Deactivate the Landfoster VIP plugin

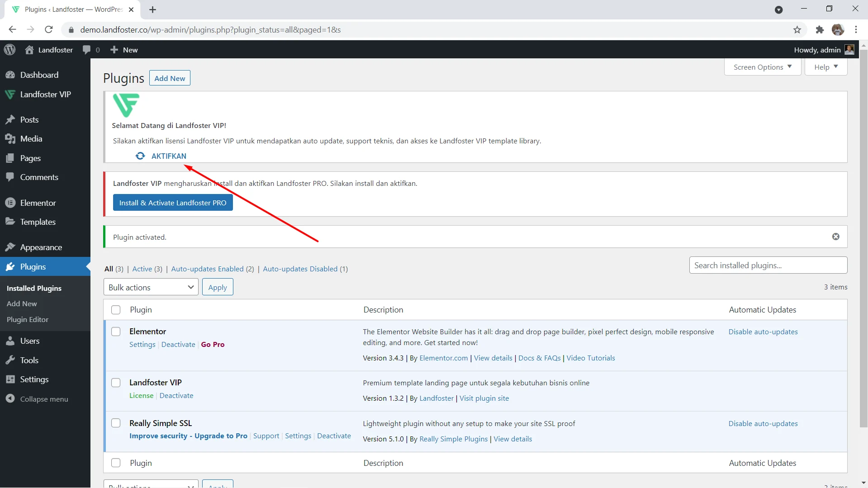click(176, 396)
